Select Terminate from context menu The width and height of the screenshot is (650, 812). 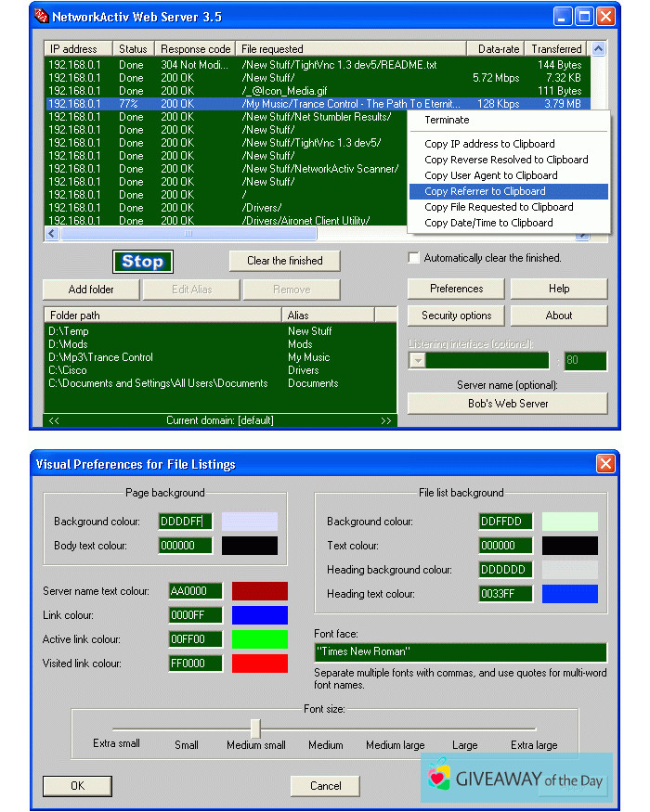point(447,120)
